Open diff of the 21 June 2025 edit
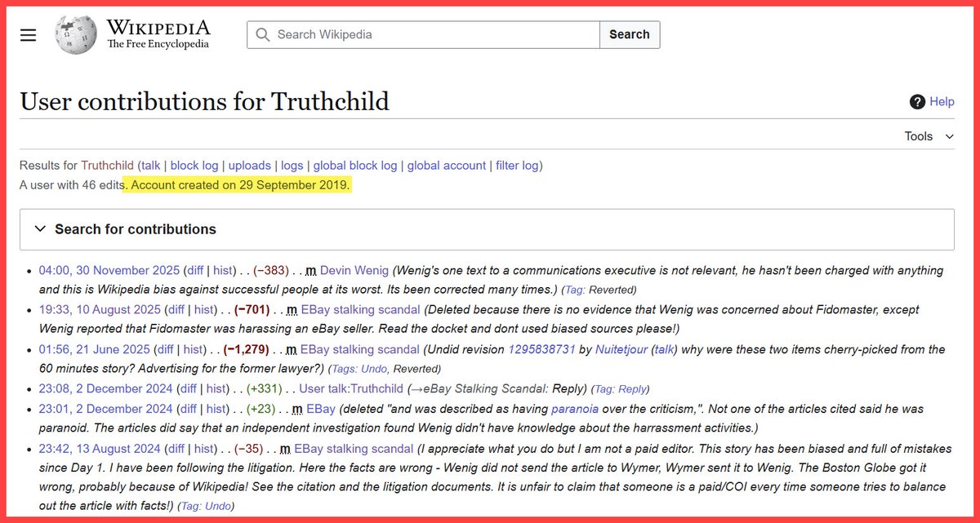This screenshot has height=523, width=980. point(167,349)
